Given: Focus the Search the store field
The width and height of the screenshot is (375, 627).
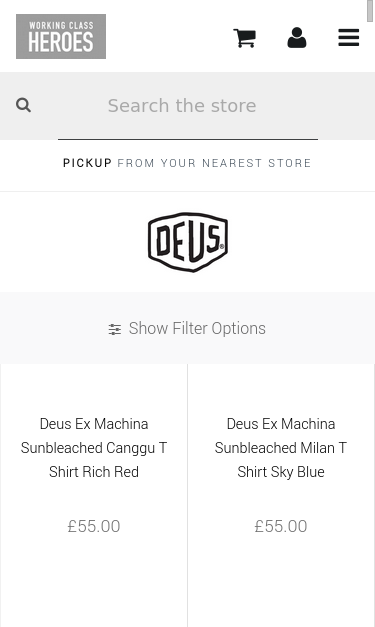Looking at the screenshot, I should 188,106.
